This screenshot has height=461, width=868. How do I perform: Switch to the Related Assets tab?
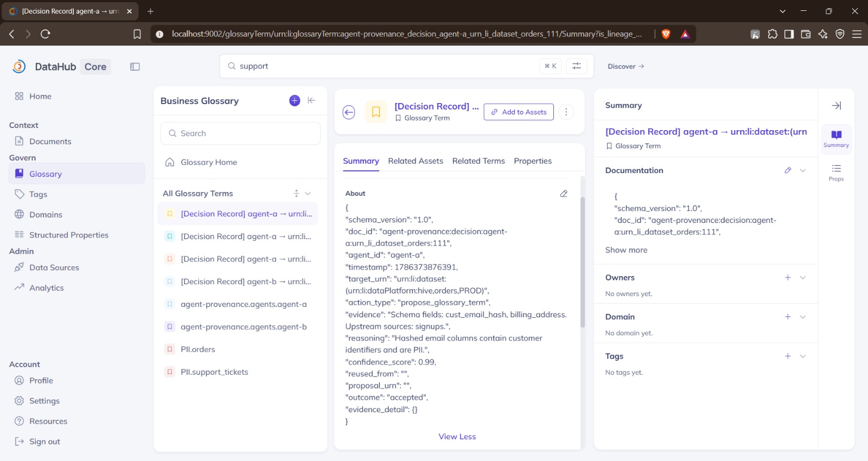(416, 161)
